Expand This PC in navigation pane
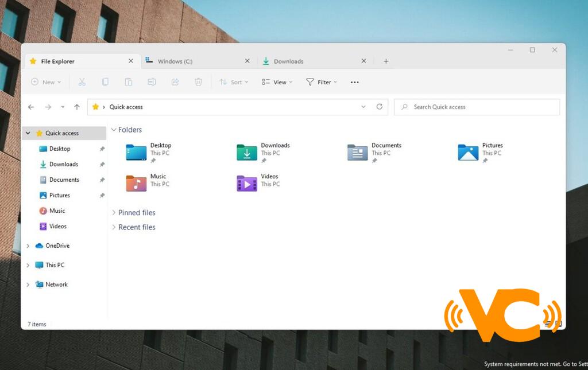This screenshot has height=370, width=588. coord(28,265)
